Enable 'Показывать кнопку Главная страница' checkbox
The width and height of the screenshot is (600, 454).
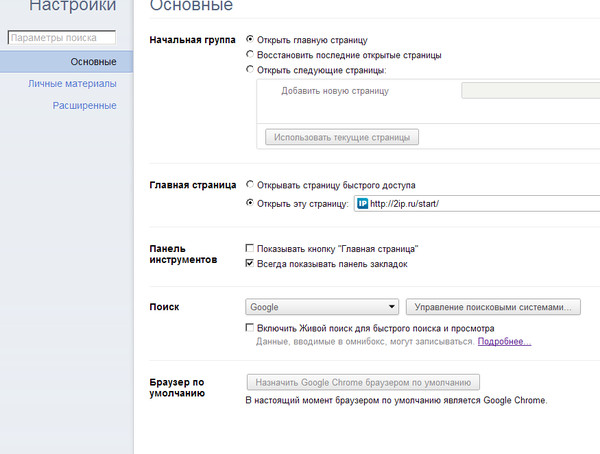[x=249, y=247]
